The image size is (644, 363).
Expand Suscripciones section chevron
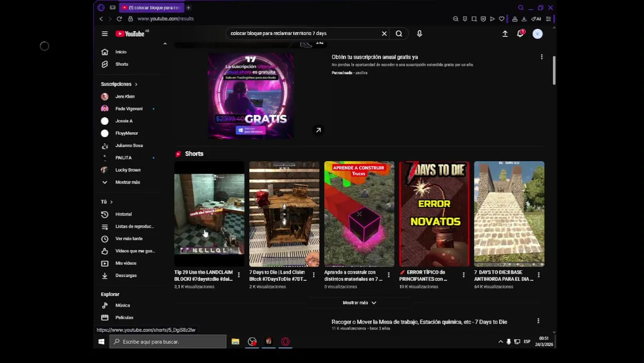tap(136, 84)
